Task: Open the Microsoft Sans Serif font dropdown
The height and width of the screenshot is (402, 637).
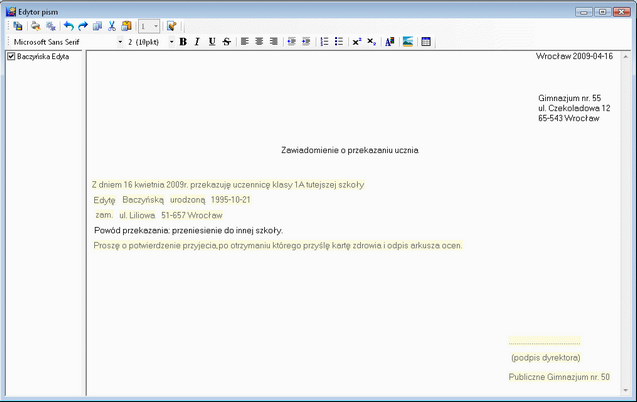Action: coord(120,42)
